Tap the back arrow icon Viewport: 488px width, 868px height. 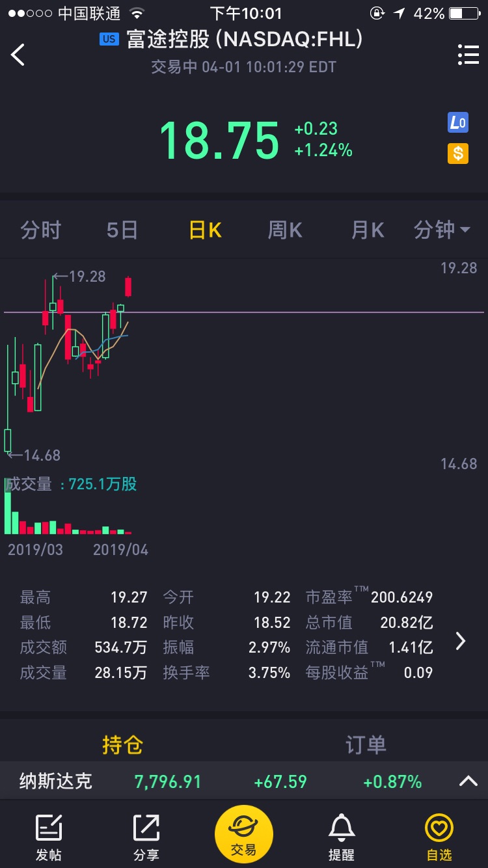pos(18,55)
